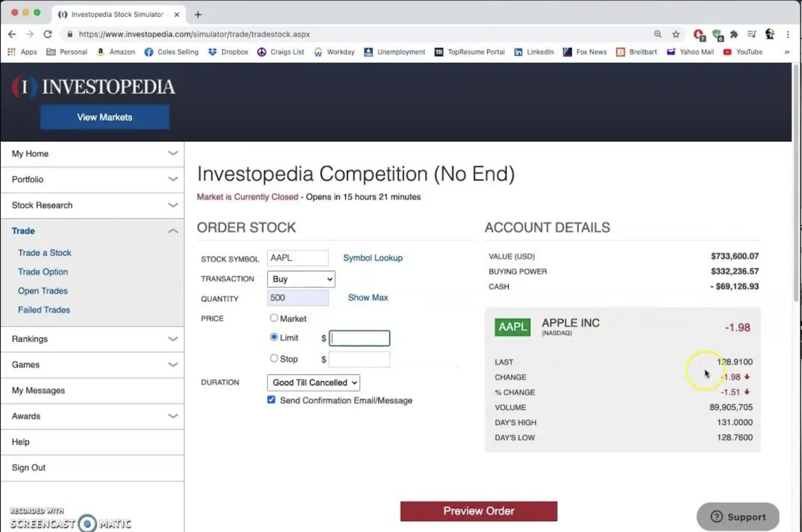Select the Stop price radio button
Viewport: 802px width, 532px height.
274,359
